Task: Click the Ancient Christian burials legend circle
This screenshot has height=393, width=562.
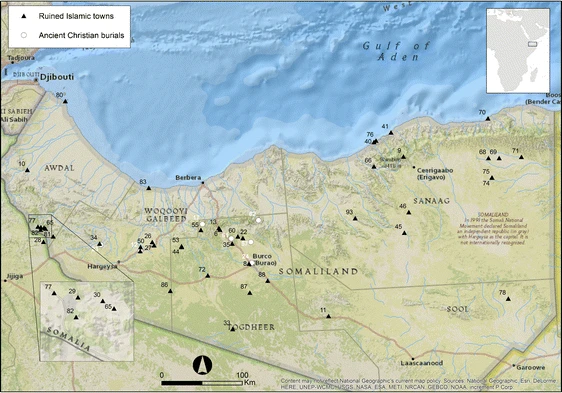Action: 24,35
